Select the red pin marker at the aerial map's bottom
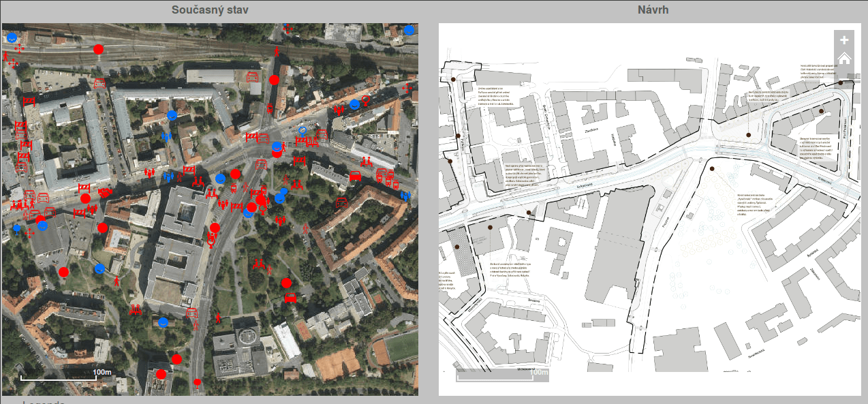The height and width of the screenshot is (404, 868). [x=197, y=383]
